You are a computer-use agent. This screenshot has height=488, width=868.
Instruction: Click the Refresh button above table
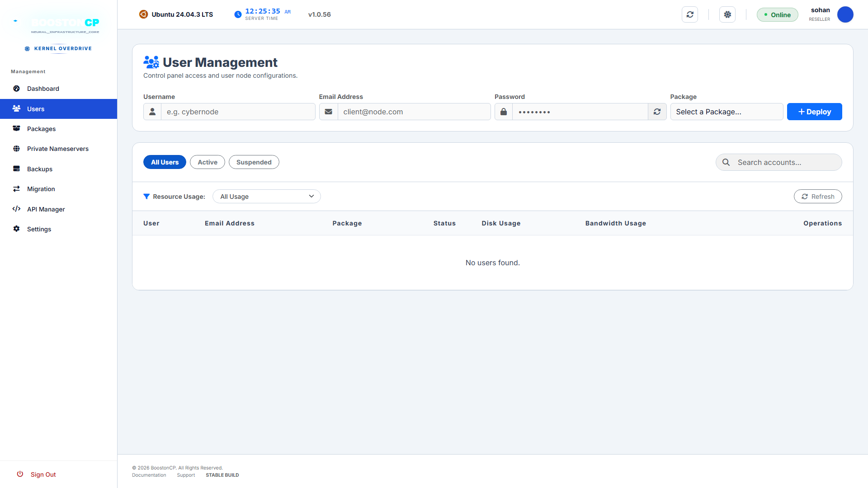point(818,197)
